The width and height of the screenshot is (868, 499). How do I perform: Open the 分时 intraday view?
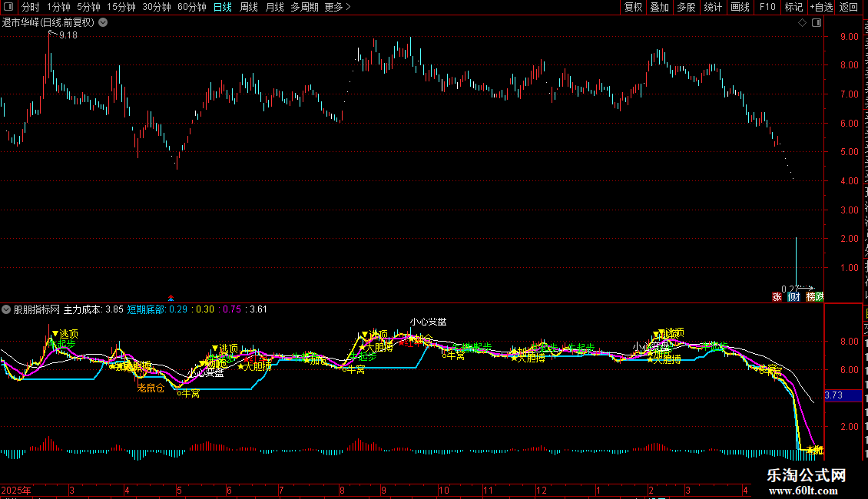tap(31, 7)
